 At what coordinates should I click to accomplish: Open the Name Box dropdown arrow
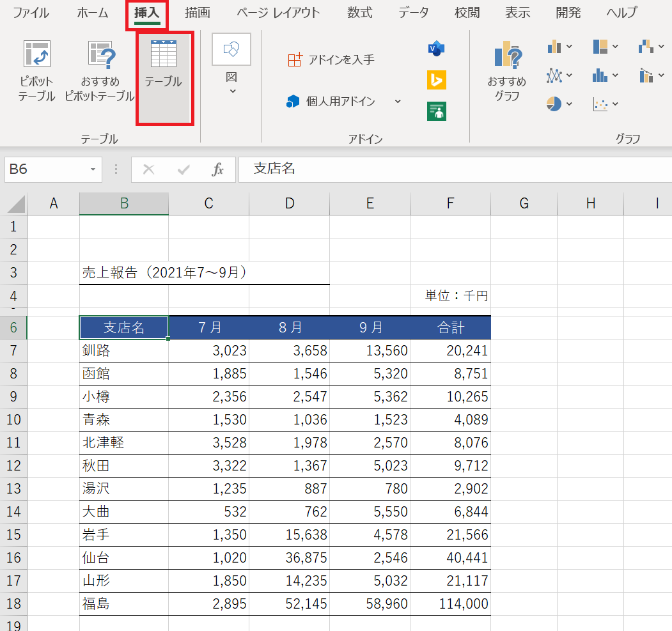(93, 169)
